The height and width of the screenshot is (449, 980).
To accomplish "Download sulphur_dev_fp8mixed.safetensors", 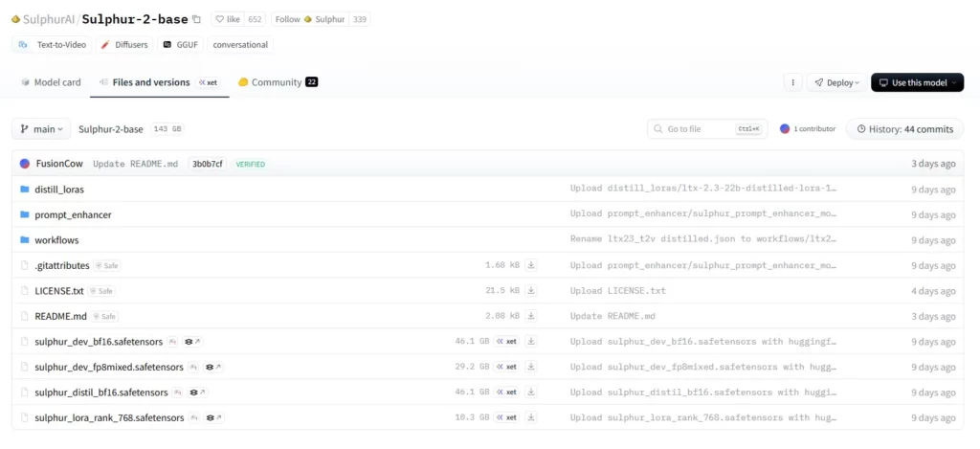I will tap(530, 367).
